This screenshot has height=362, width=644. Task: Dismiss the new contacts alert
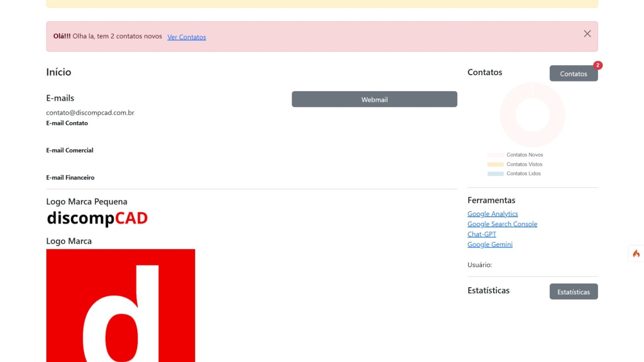[x=587, y=34]
